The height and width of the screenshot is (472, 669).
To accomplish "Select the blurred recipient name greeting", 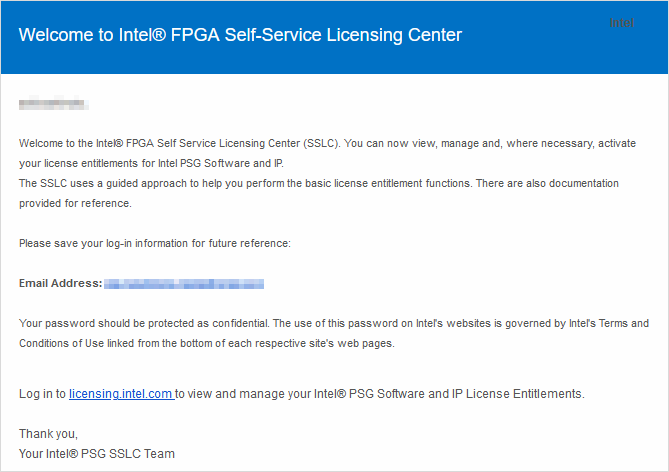I will [x=54, y=103].
